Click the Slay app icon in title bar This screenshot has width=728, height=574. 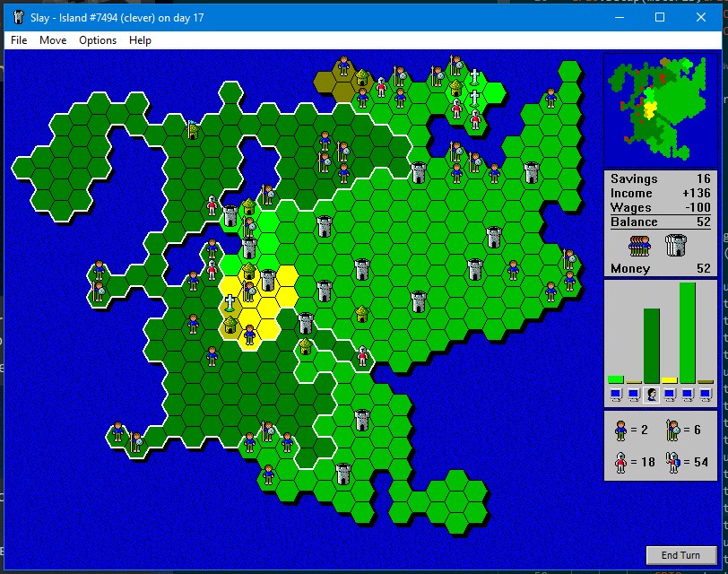click(x=19, y=18)
